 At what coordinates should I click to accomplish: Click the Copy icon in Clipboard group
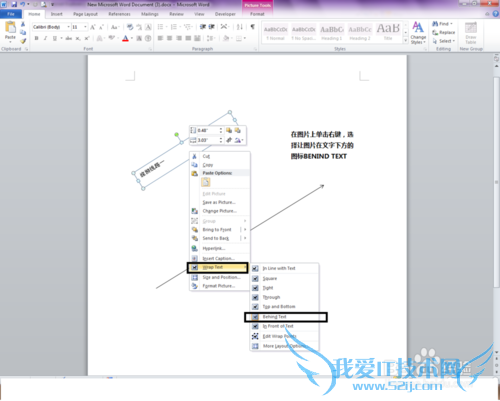click(x=23, y=32)
